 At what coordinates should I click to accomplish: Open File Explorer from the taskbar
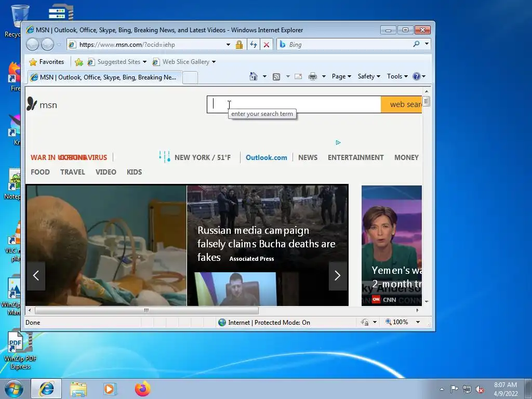tap(78, 389)
